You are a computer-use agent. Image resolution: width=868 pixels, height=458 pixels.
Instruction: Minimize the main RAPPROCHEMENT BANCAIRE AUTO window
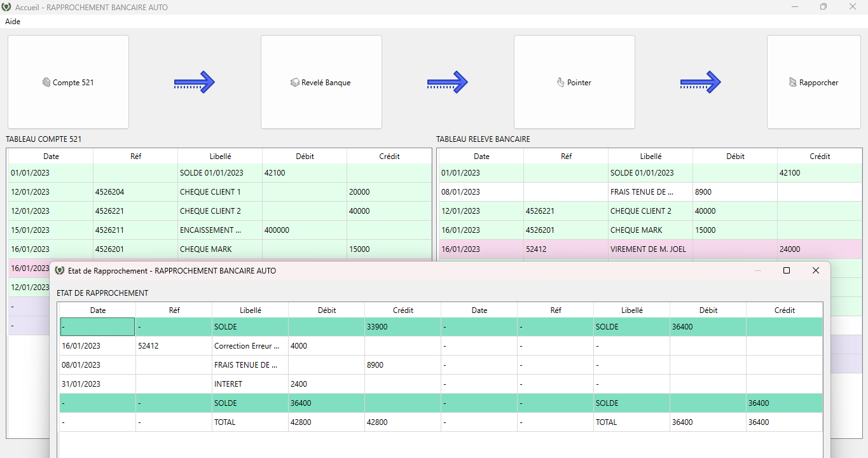coord(794,7)
